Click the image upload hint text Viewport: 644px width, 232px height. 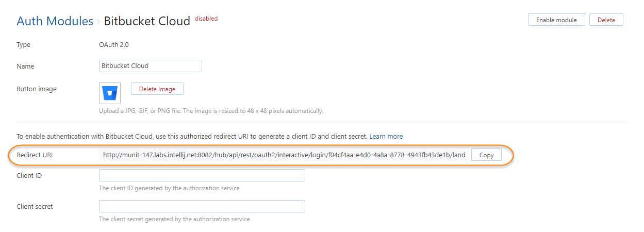coord(211,111)
